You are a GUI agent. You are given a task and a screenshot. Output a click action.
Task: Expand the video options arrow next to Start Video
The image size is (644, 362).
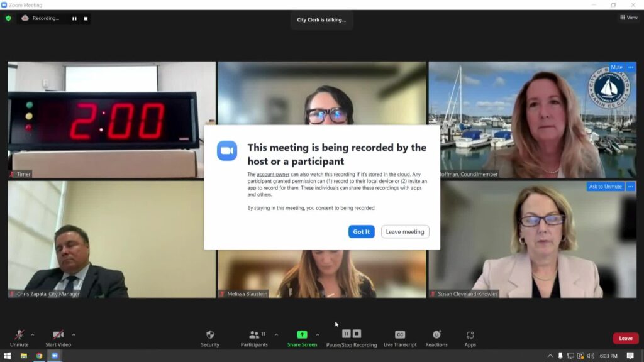[x=74, y=335]
